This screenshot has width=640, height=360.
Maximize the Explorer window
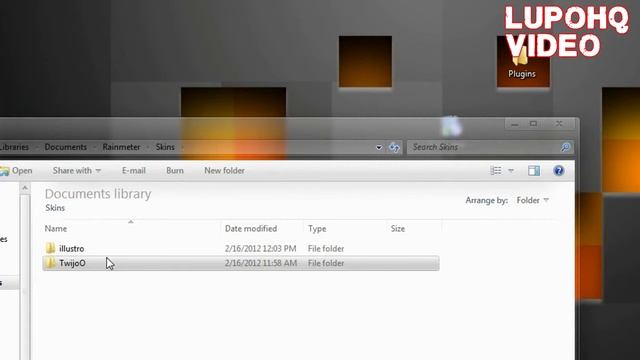point(533,124)
